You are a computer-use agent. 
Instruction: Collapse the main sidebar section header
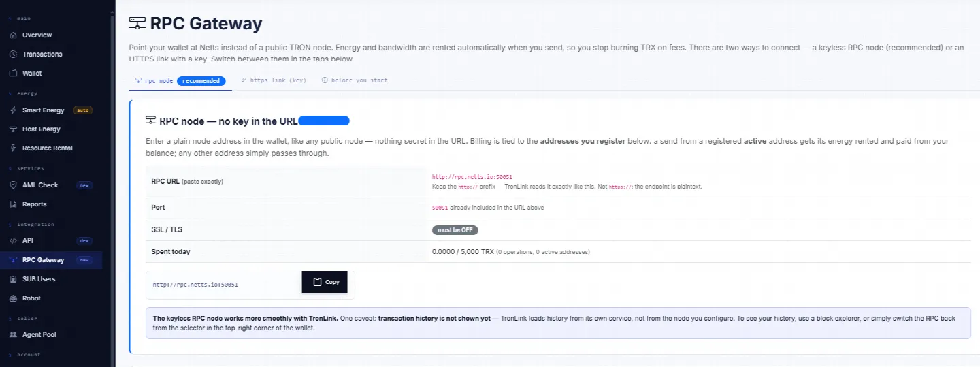point(19,18)
